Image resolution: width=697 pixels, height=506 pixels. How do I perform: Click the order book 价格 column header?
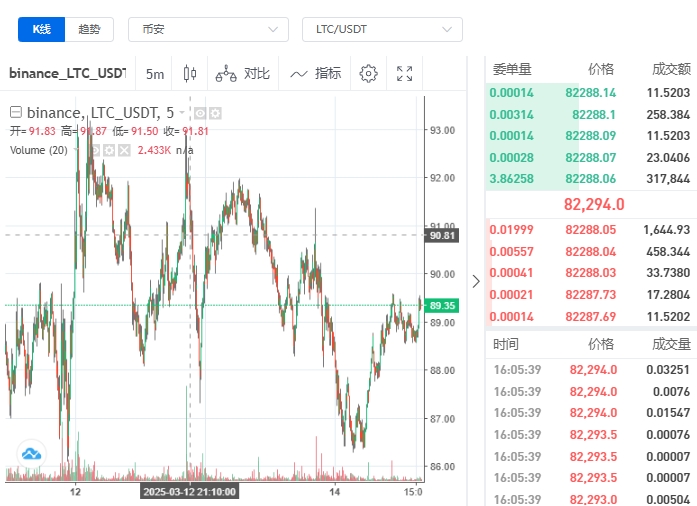pos(601,69)
